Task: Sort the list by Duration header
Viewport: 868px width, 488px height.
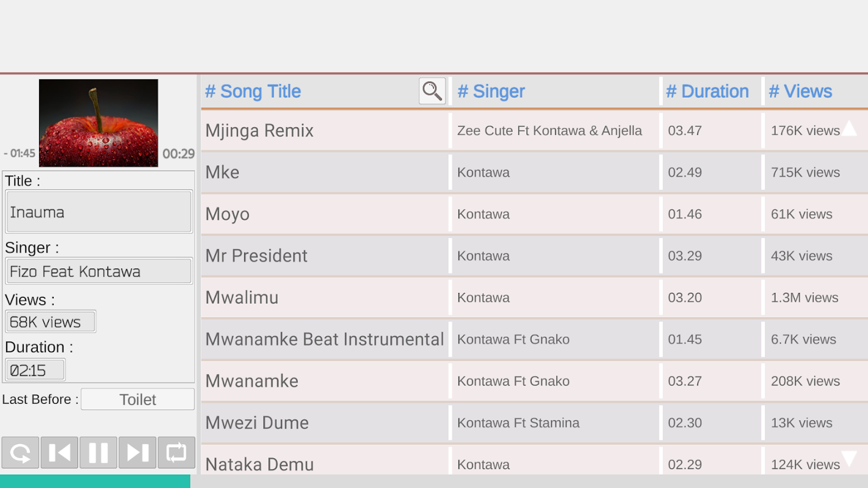Action: (x=707, y=91)
